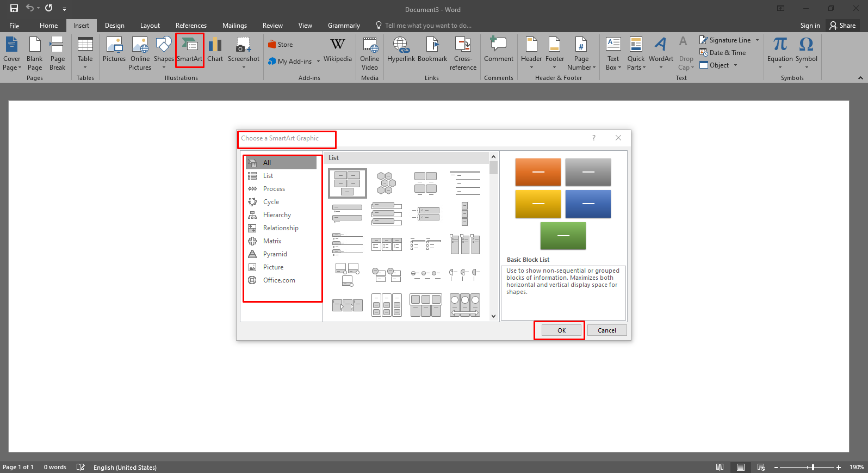Choose the Pyramid category
868x473 pixels.
pos(281,254)
